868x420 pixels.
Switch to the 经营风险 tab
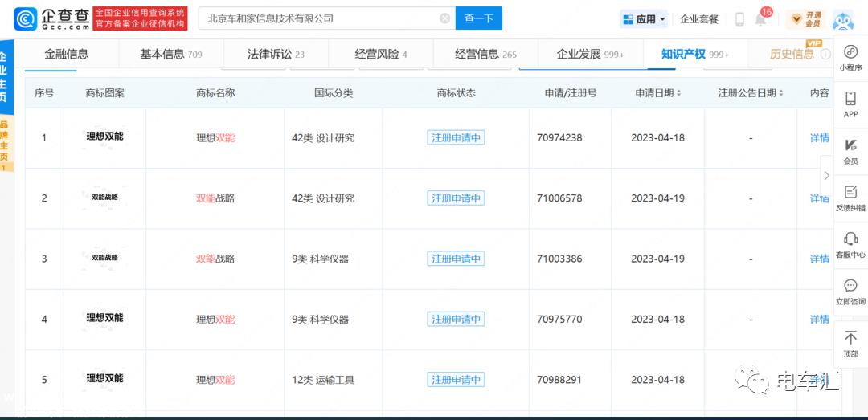click(x=381, y=54)
